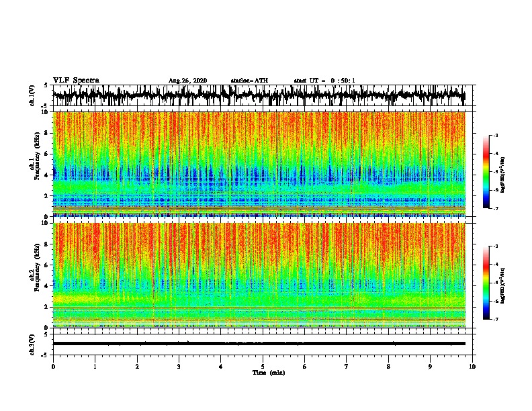Select the "start UT = 0 :50: 1" text
Viewport: 532px width, 411px height.
click(324, 81)
